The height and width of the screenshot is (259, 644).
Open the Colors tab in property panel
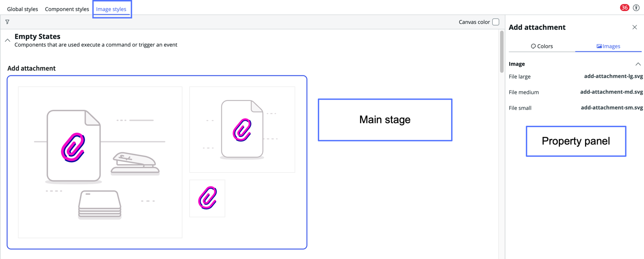pyautogui.click(x=542, y=46)
